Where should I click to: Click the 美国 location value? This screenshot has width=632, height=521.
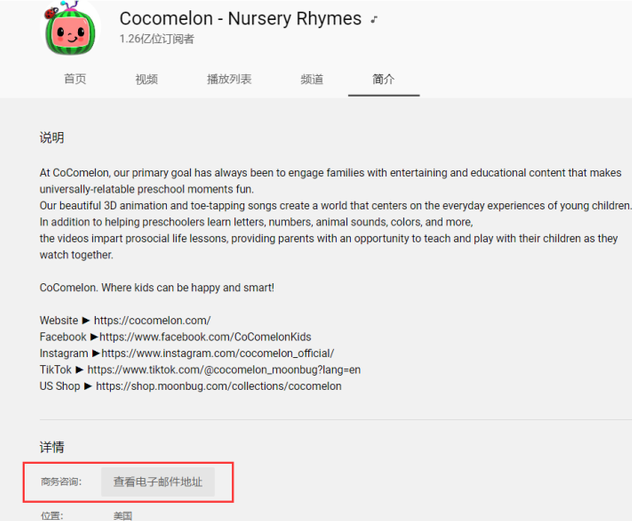click(123, 516)
